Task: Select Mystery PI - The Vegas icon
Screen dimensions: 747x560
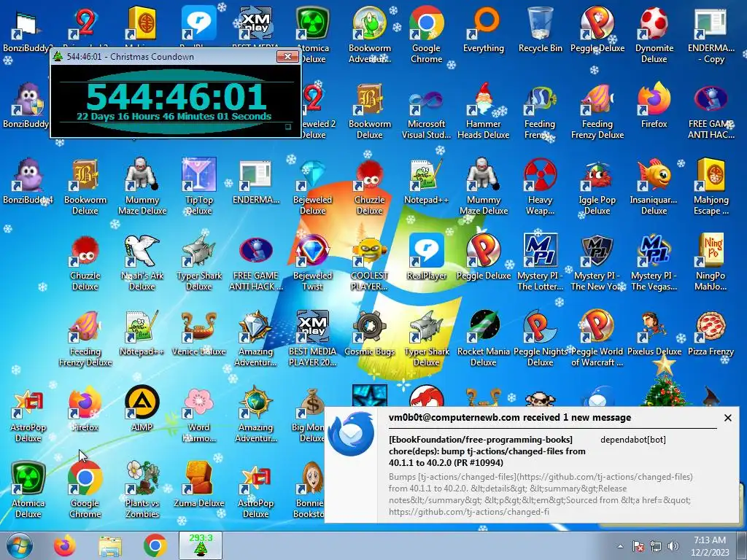Action: 654,262
